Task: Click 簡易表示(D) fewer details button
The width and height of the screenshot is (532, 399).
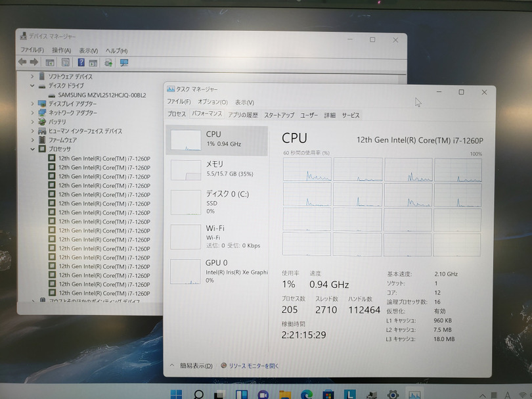Action: 196,365
